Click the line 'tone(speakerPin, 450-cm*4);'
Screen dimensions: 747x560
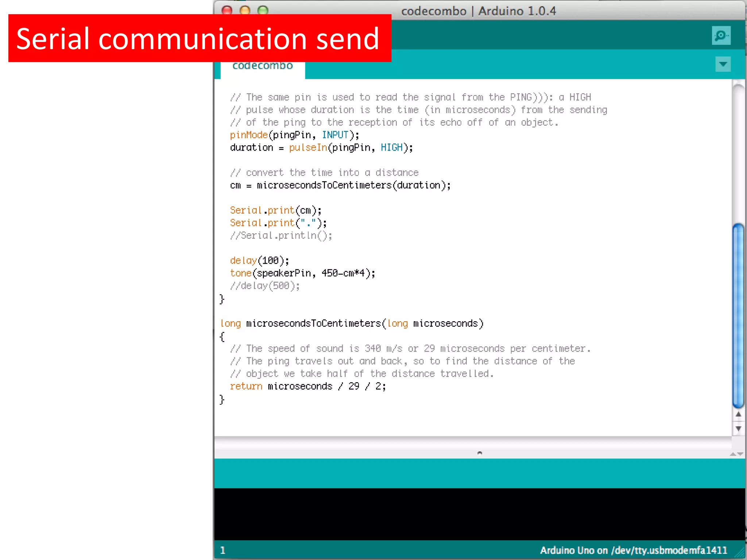click(x=302, y=273)
